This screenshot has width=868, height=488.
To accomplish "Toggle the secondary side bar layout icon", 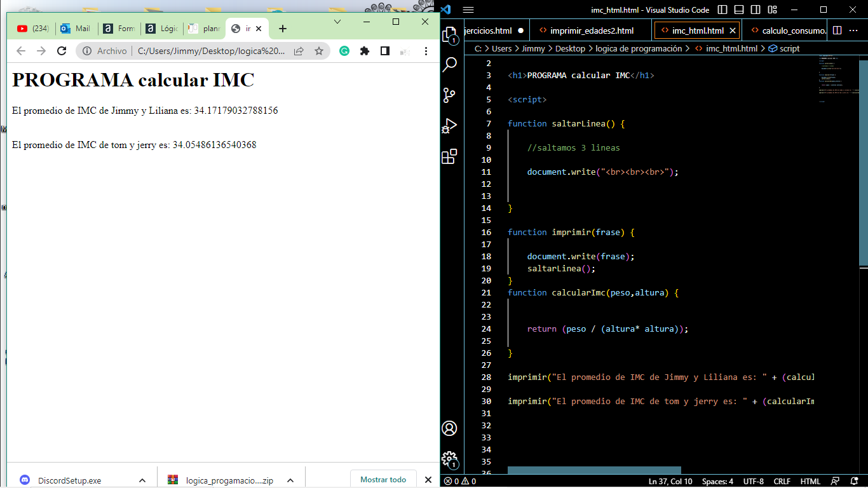I will click(x=756, y=10).
